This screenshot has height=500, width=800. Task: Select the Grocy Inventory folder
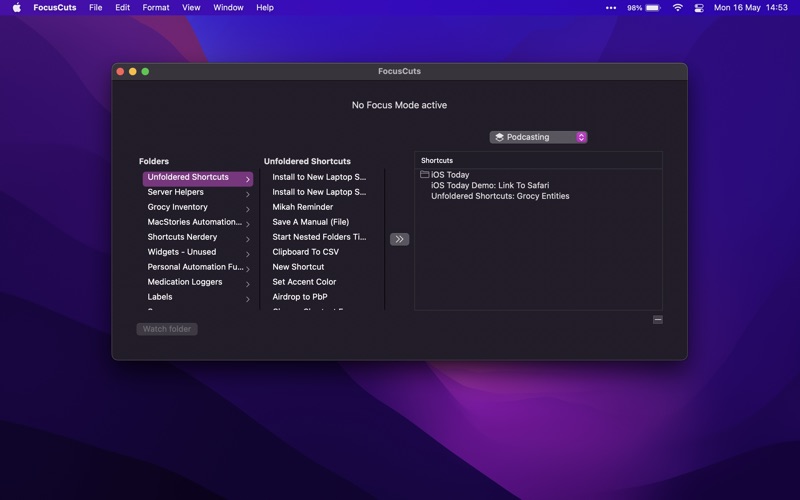pos(197,207)
